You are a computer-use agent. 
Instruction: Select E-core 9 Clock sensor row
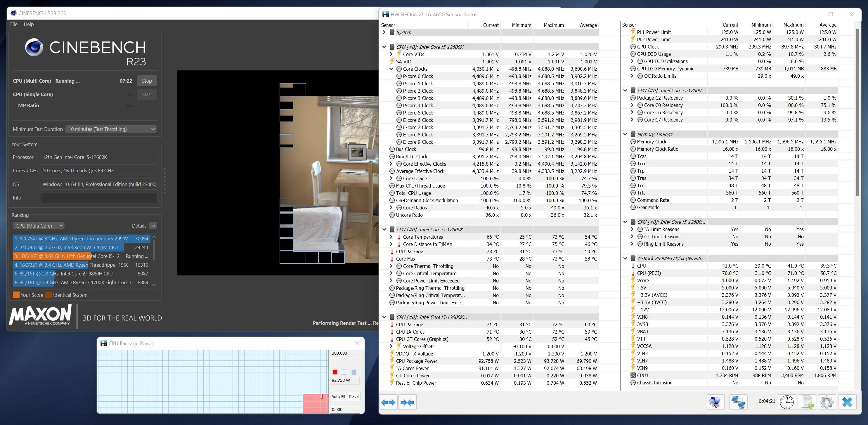pos(489,142)
